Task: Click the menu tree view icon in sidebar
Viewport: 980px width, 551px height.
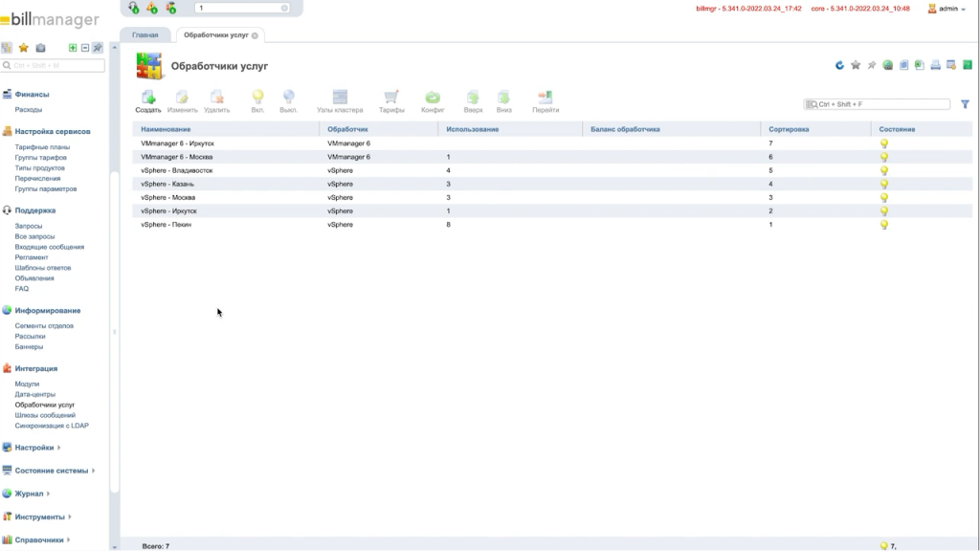Action: [x=7, y=48]
